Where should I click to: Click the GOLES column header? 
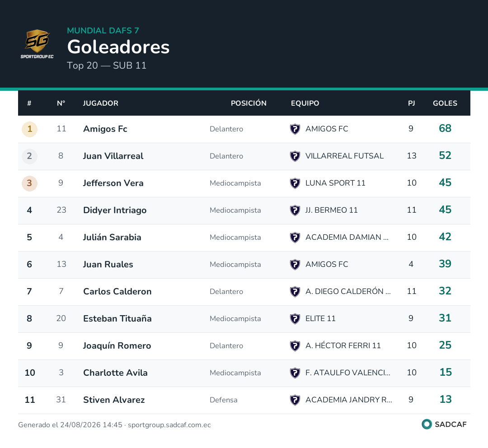pyautogui.click(x=445, y=103)
